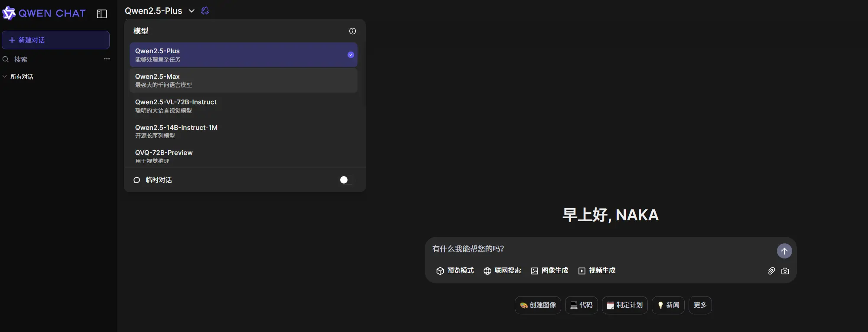Click the 创建图像 suggestion chip
Viewport: 868px width, 332px height.
(x=538, y=305)
